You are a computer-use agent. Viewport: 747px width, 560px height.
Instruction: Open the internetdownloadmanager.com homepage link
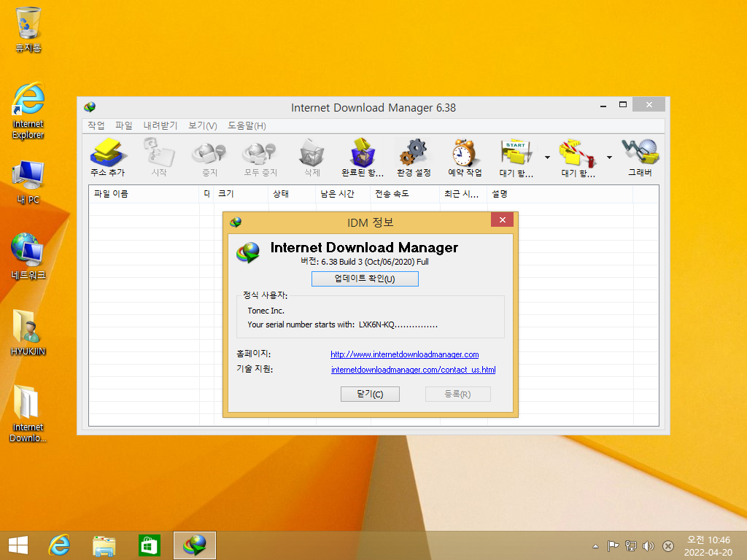point(404,354)
